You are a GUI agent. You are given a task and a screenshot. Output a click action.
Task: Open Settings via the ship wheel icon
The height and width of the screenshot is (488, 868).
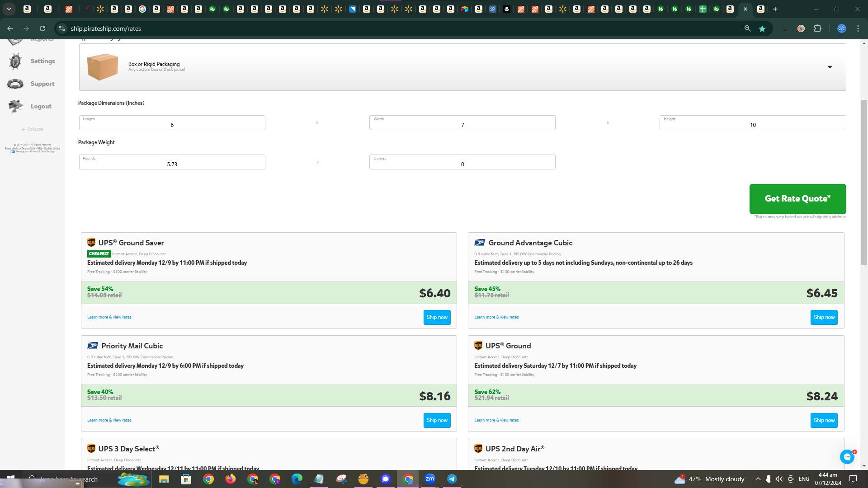coord(15,61)
